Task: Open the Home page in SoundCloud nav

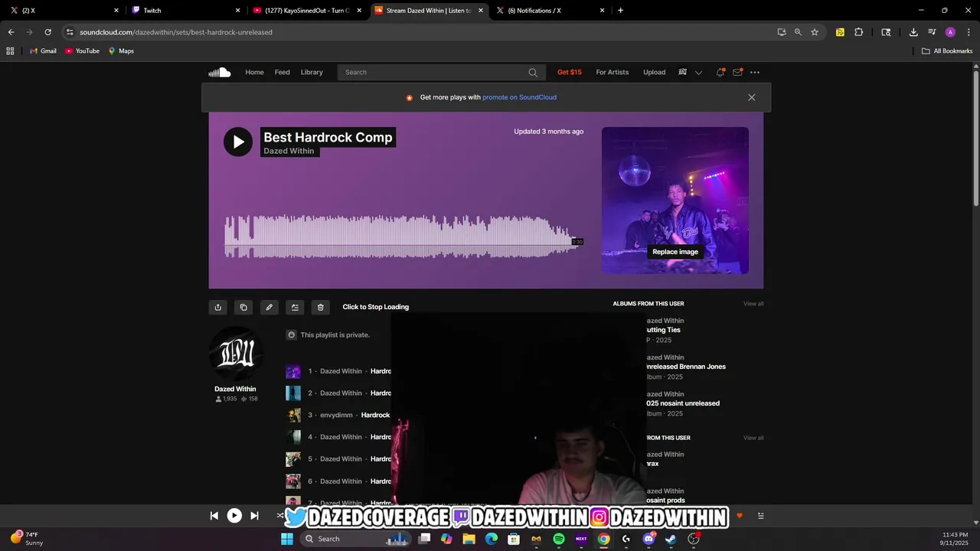Action: click(254, 73)
